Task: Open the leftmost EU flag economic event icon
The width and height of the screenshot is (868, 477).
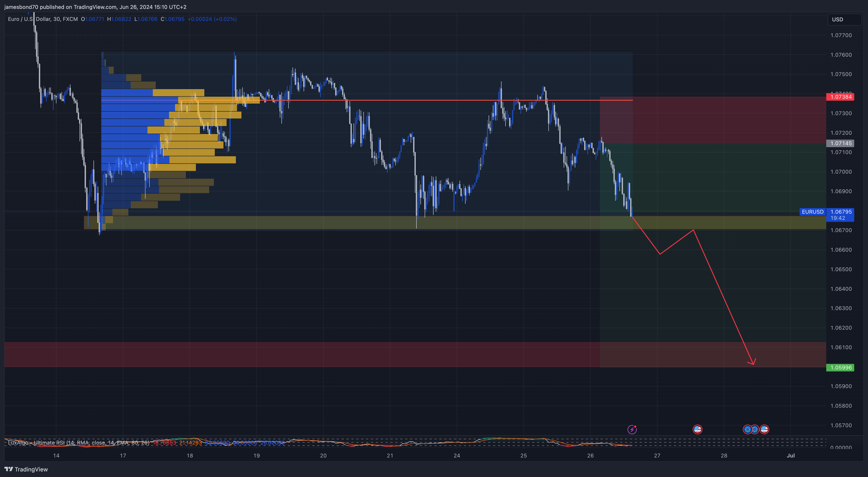Action: [x=747, y=429]
